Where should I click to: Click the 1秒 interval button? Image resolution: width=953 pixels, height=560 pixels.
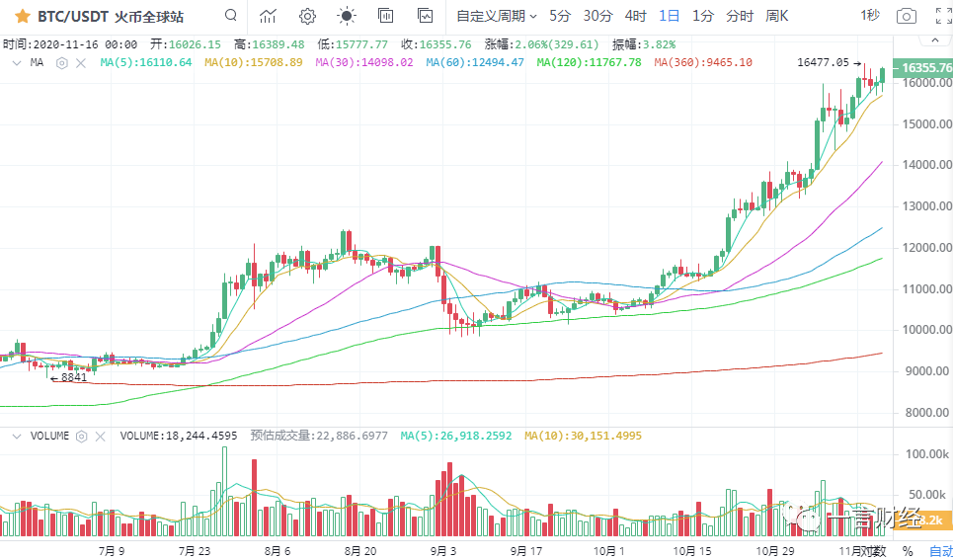click(x=869, y=16)
